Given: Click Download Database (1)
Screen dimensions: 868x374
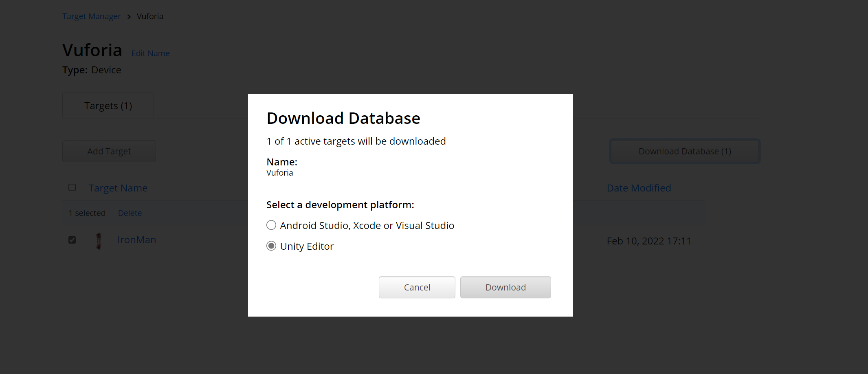Looking at the screenshot, I should tap(684, 151).
